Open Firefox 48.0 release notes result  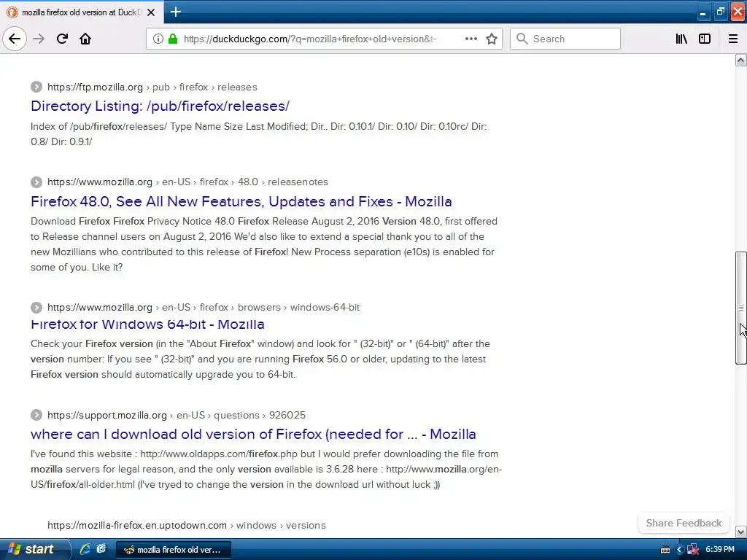(x=241, y=201)
